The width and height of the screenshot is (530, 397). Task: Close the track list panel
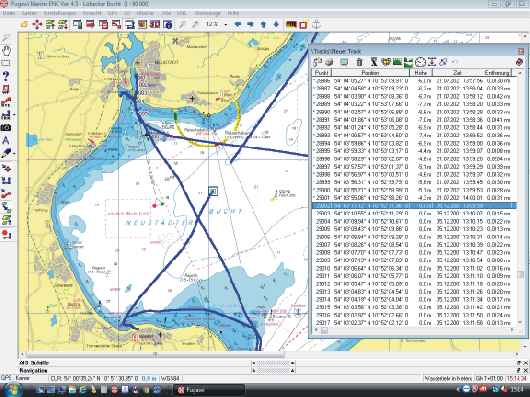tap(521, 51)
